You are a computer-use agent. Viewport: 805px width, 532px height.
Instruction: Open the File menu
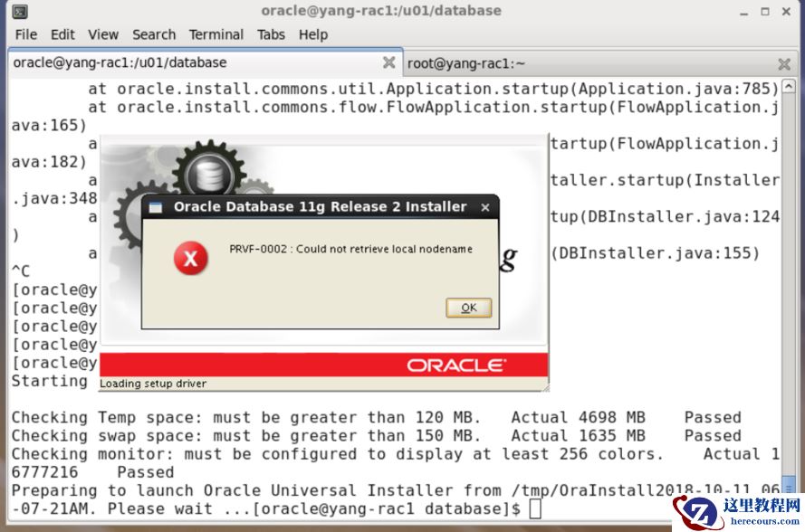pos(24,34)
